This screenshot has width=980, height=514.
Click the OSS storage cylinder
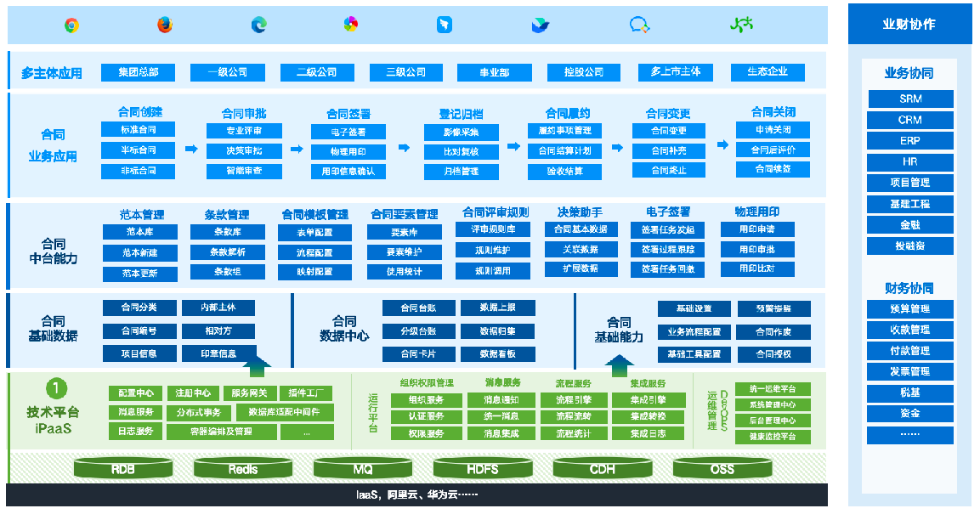(x=722, y=468)
